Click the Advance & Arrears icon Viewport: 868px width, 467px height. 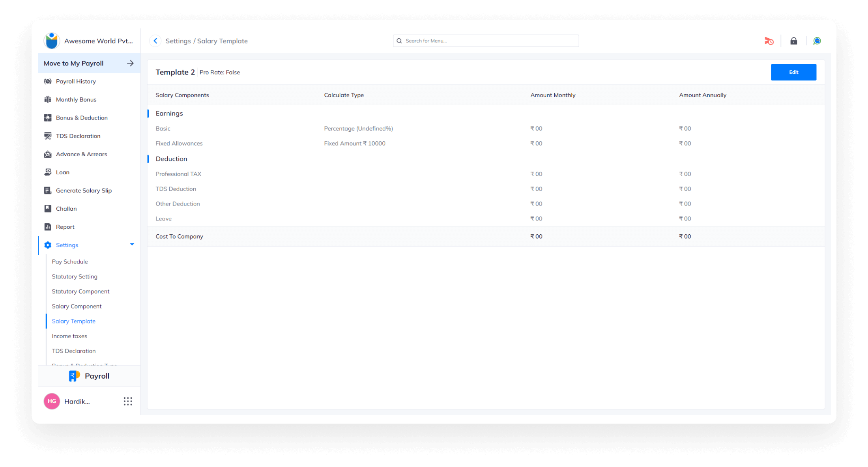coord(48,153)
